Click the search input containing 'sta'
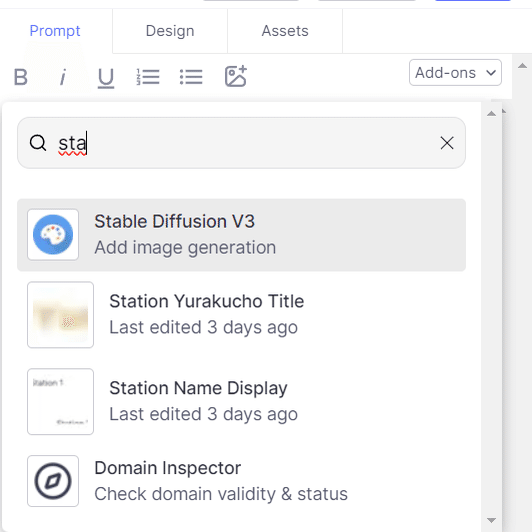This screenshot has height=532, width=532. tap(241, 143)
